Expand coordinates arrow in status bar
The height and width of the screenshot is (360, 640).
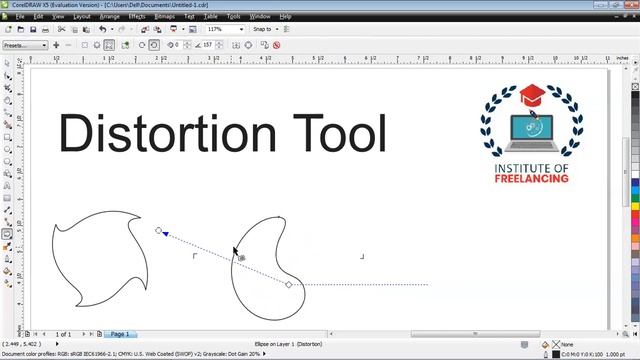point(57,344)
